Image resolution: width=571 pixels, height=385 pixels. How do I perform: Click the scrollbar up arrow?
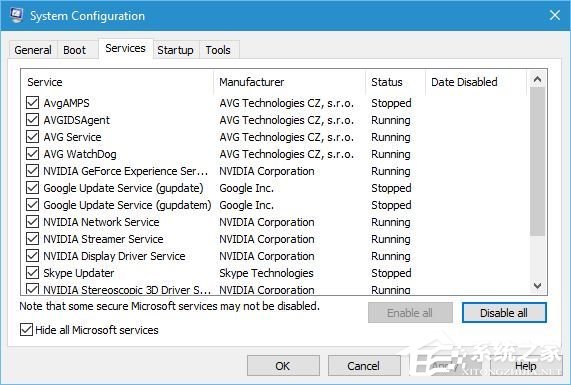pyautogui.click(x=537, y=79)
